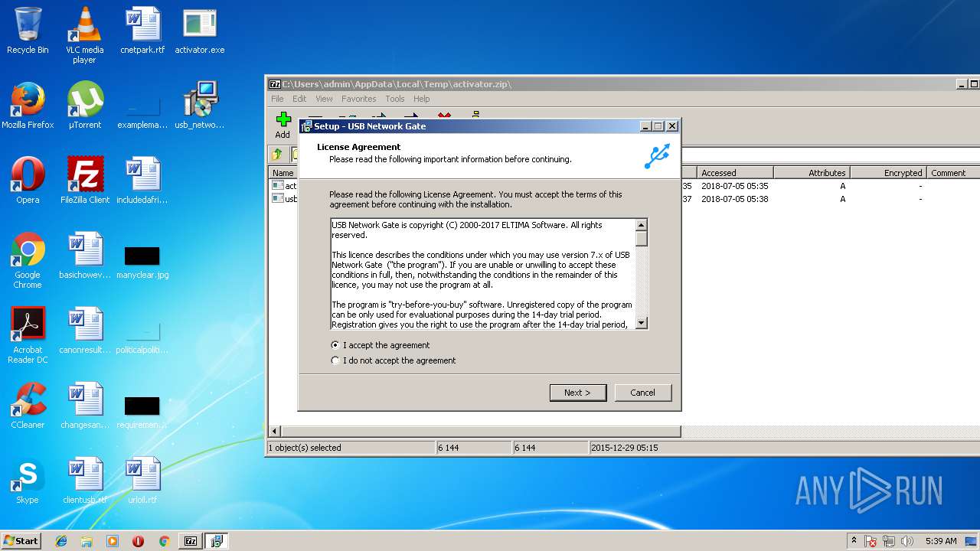This screenshot has width=980, height=551.
Task: Open the Recycle Bin desktop icon
Action: [28, 31]
